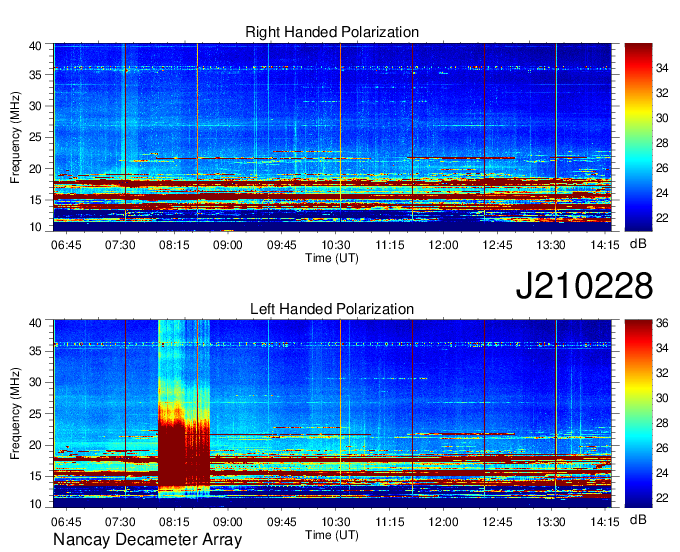Click the 36 value on Left Handed color scale

(662, 323)
